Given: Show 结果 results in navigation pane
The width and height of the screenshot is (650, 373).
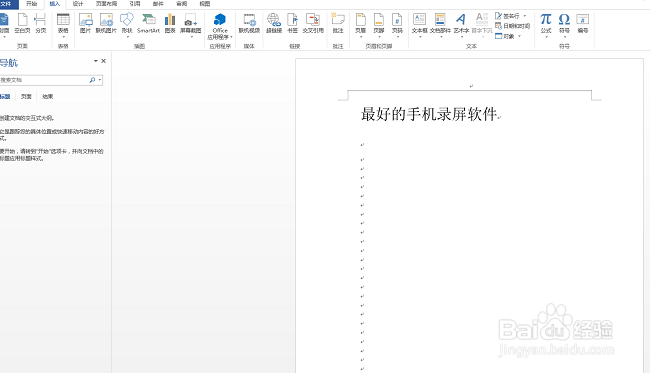Looking at the screenshot, I should 48,97.
